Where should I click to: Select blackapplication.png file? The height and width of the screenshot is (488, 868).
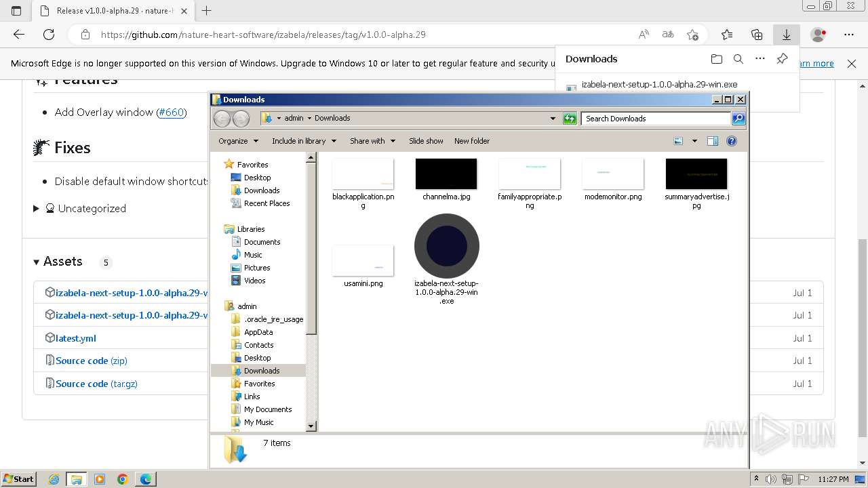pos(363,183)
